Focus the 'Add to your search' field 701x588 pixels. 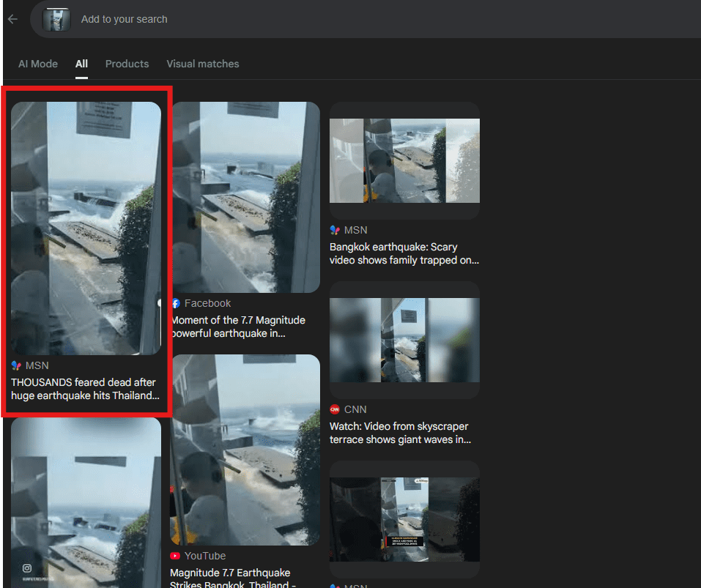click(x=293, y=19)
